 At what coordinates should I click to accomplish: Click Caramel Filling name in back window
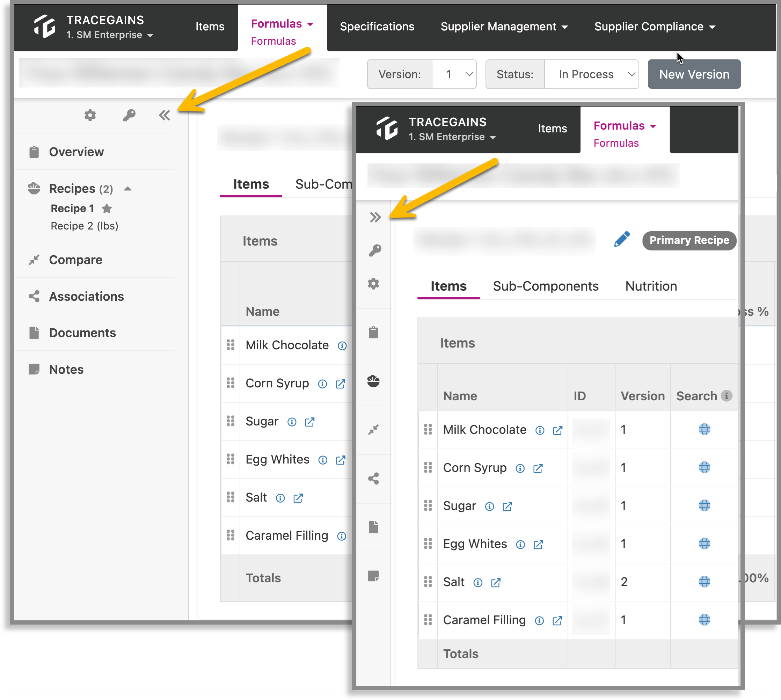(286, 535)
